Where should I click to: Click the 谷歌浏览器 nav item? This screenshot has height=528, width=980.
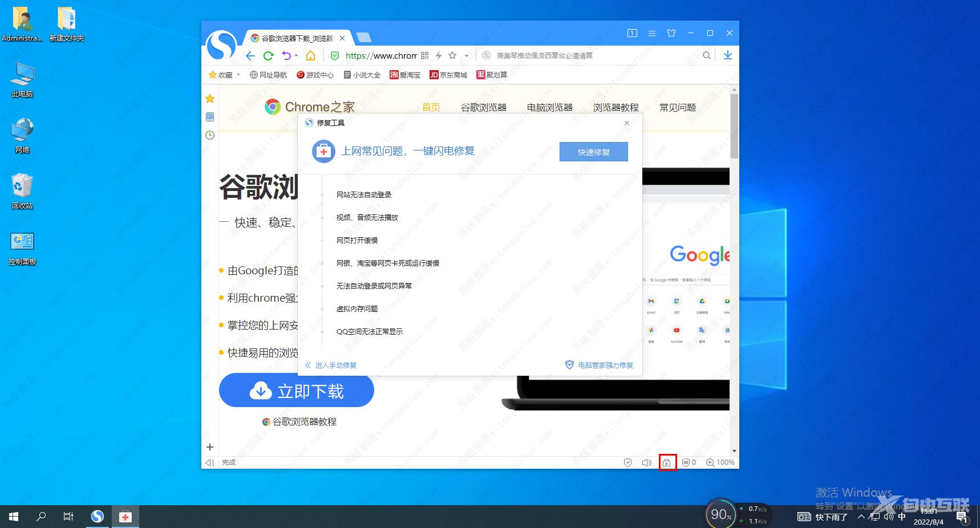[x=484, y=107]
